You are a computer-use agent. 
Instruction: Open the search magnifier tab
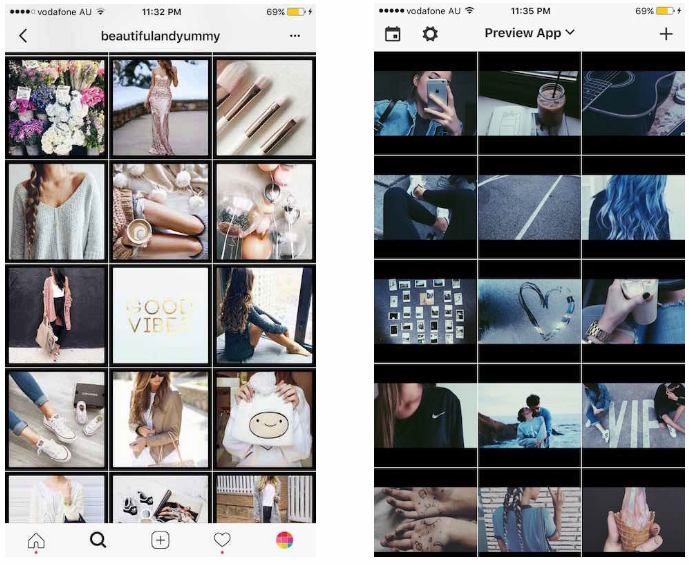[98, 540]
